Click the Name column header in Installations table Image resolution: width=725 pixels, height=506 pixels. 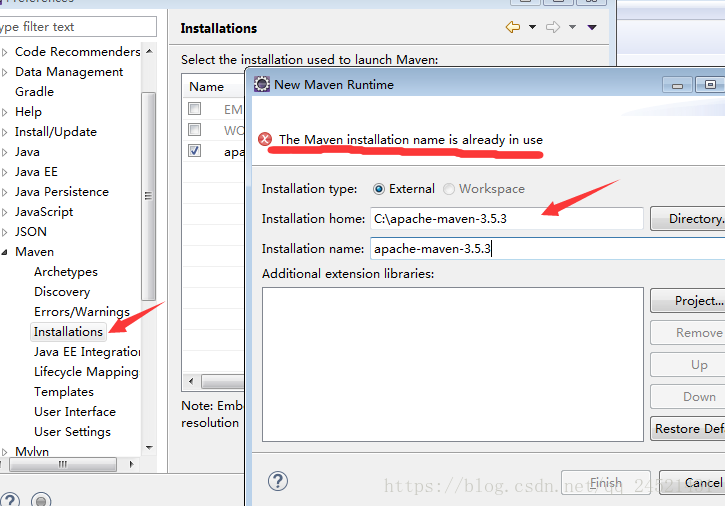214,86
